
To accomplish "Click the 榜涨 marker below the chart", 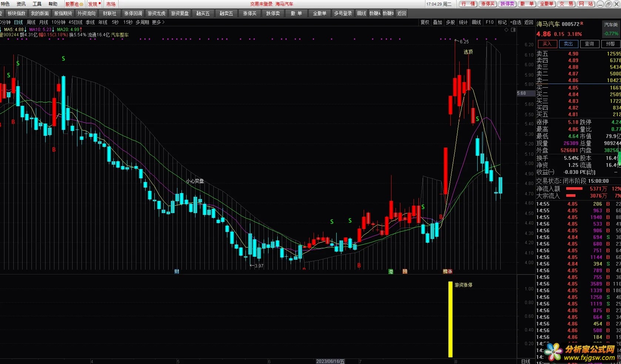I will tap(448, 272).
